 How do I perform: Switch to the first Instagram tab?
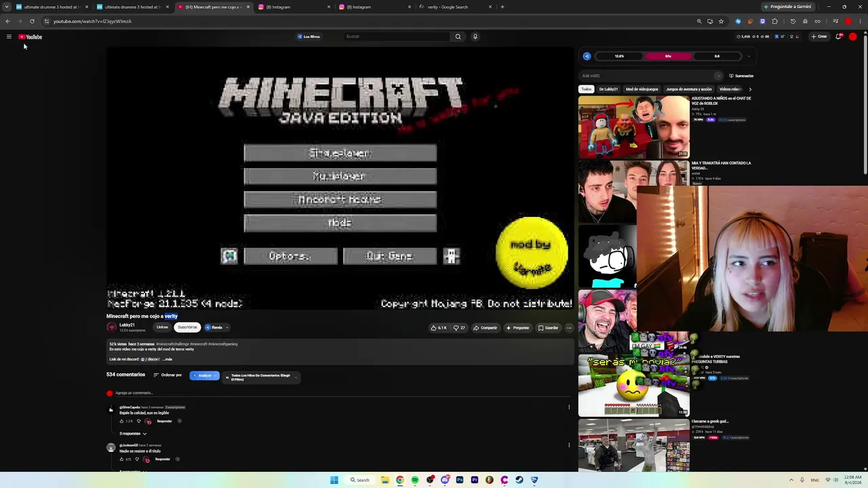tap(294, 7)
